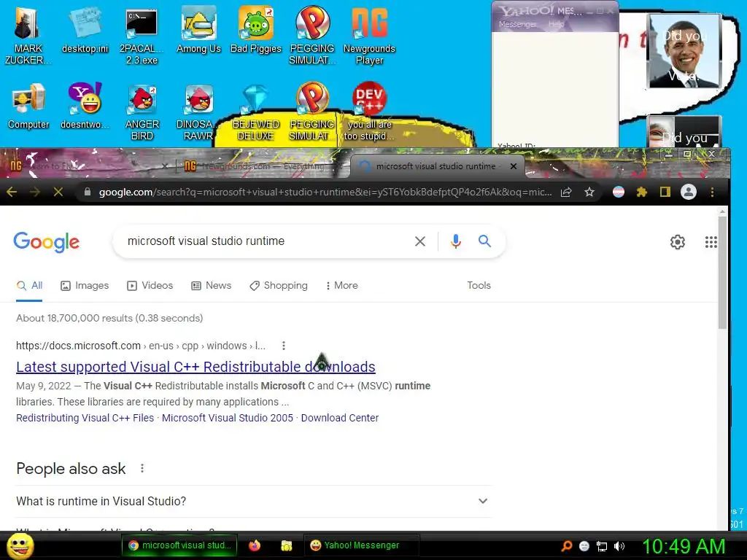Click the share page icon in address bar
This screenshot has width=747, height=560.
coord(566,192)
